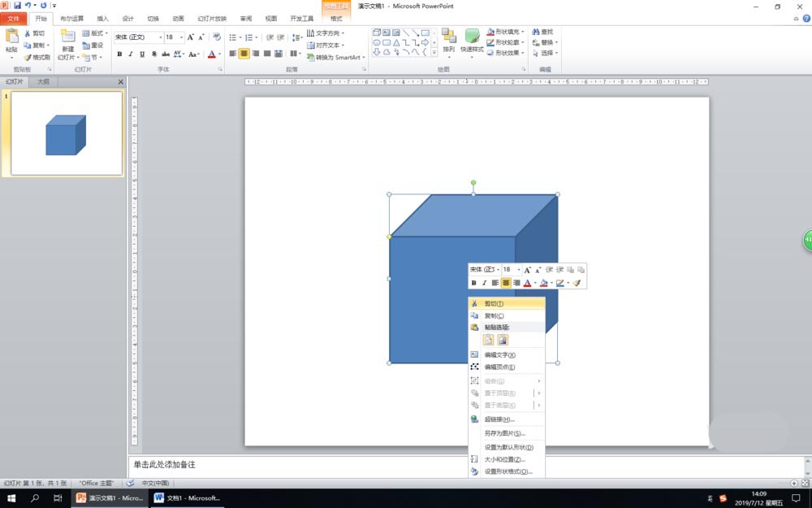Toggle center alignment in ribbon paragraph group

click(244, 54)
